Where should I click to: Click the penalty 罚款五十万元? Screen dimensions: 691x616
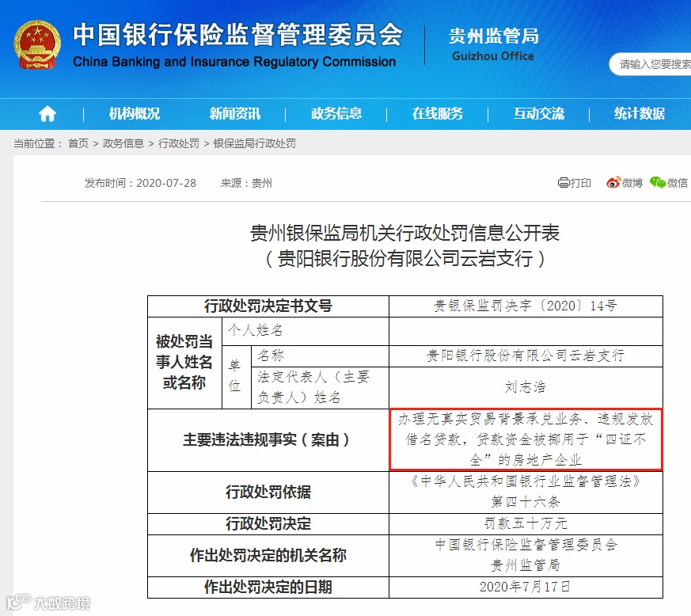click(526, 523)
